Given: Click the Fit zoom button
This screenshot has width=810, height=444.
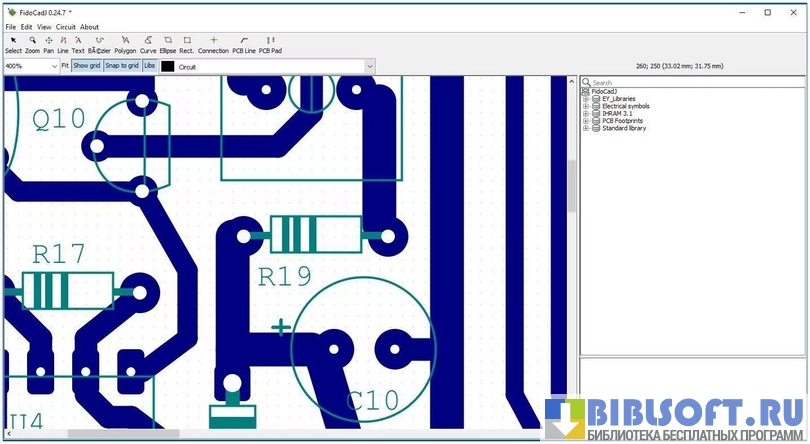Looking at the screenshot, I should [65, 66].
